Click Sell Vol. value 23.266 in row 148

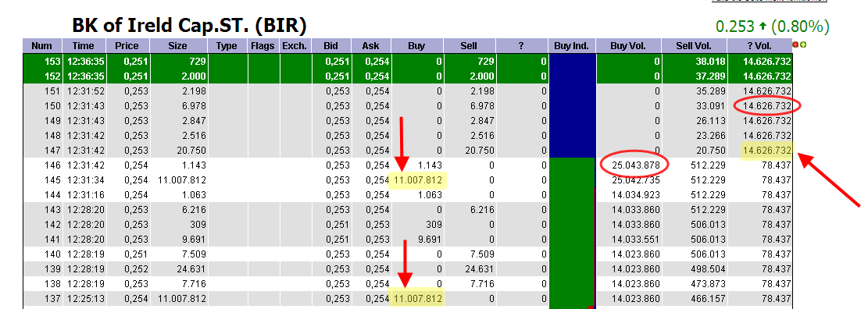click(x=711, y=135)
